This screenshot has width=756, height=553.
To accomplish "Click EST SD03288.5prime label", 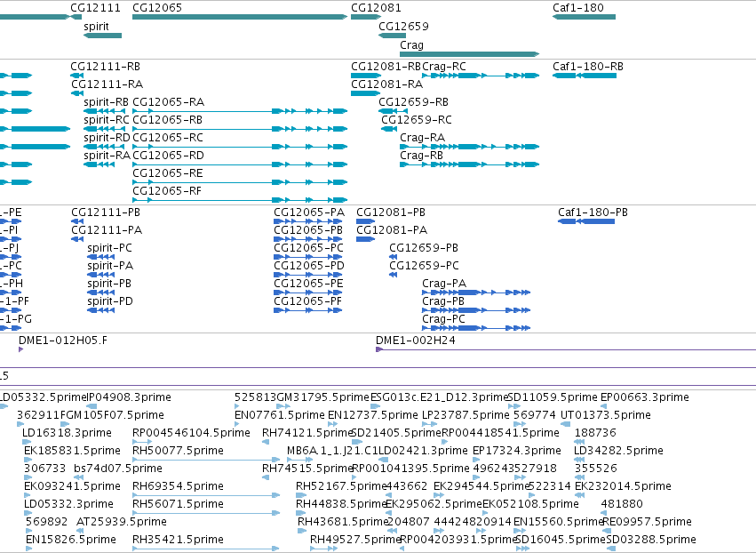I will 651,540.
